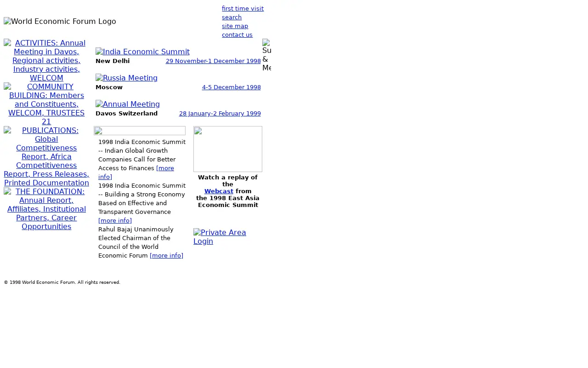Open the Russia Meeting image link
This screenshot has height=368, width=588.
[126, 78]
